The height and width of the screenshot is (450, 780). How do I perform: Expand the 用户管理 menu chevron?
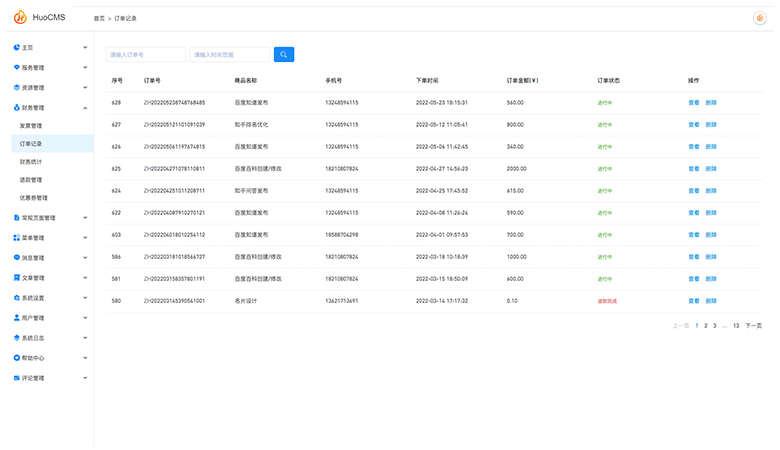[85, 318]
